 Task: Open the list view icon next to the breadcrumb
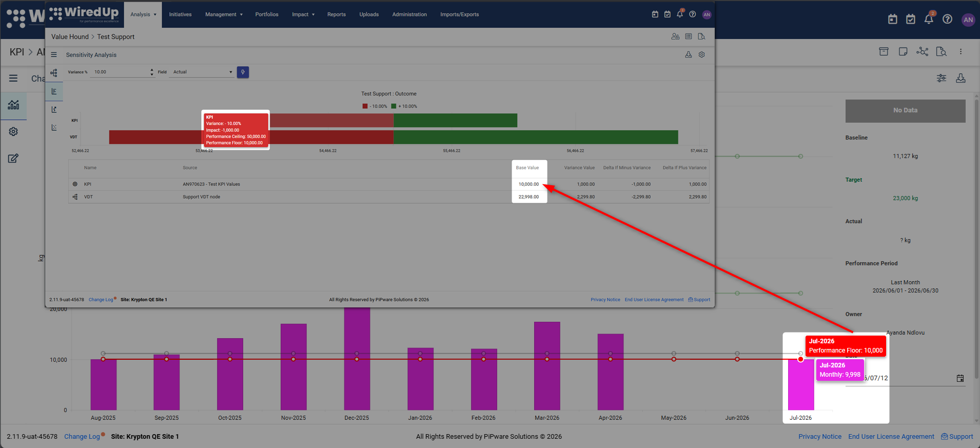tap(689, 36)
